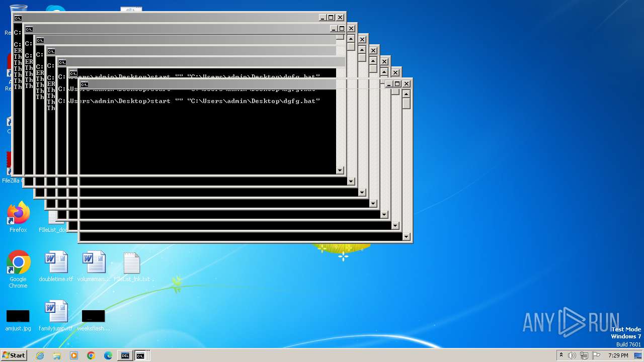
Task: Maximize the rearmost cmd window
Action: point(331,18)
